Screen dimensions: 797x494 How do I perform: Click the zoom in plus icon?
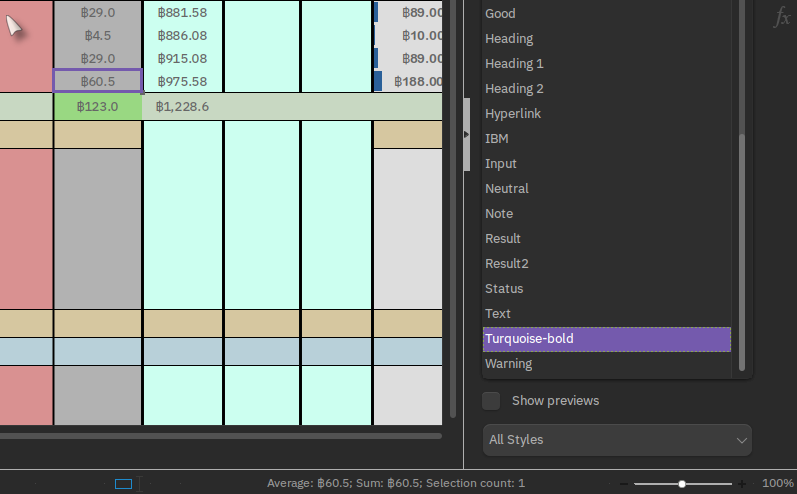click(x=742, y=484)
